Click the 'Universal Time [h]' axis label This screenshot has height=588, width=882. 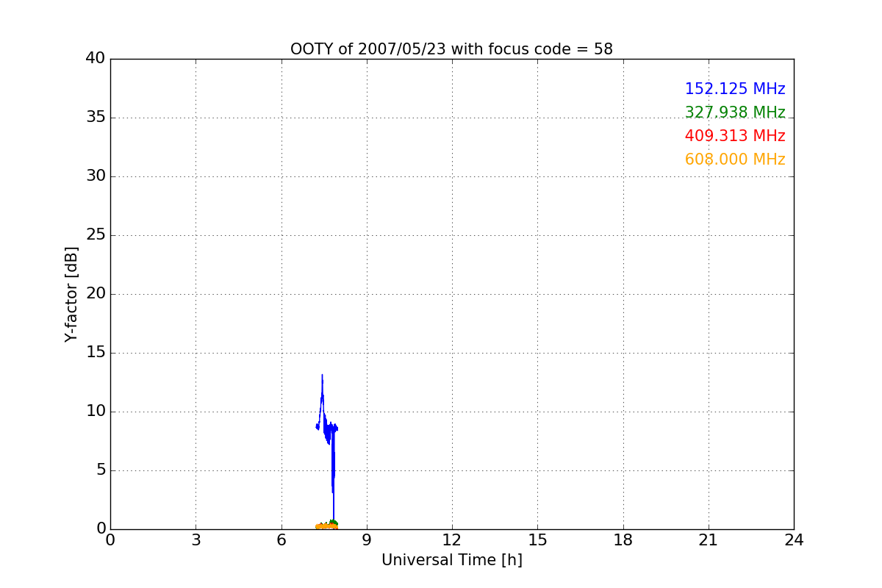coord(452,560)
